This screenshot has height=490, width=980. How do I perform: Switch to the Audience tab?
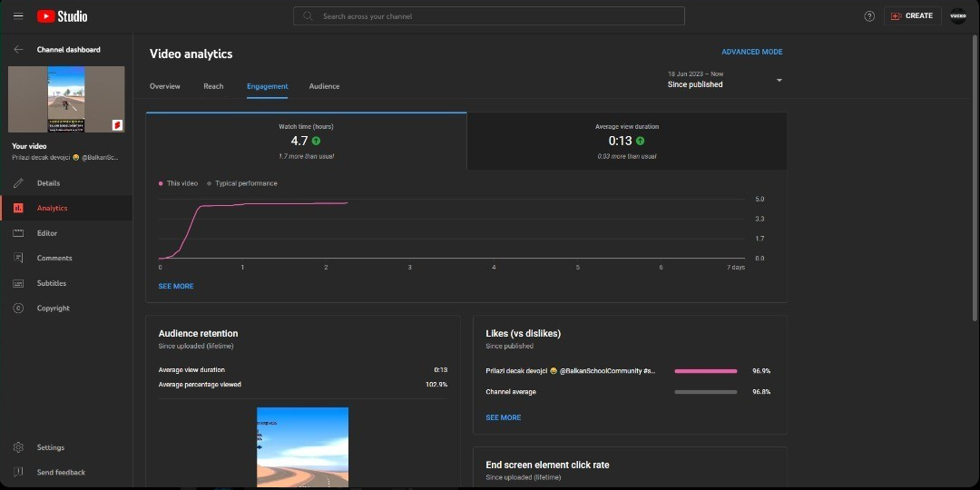324,86
